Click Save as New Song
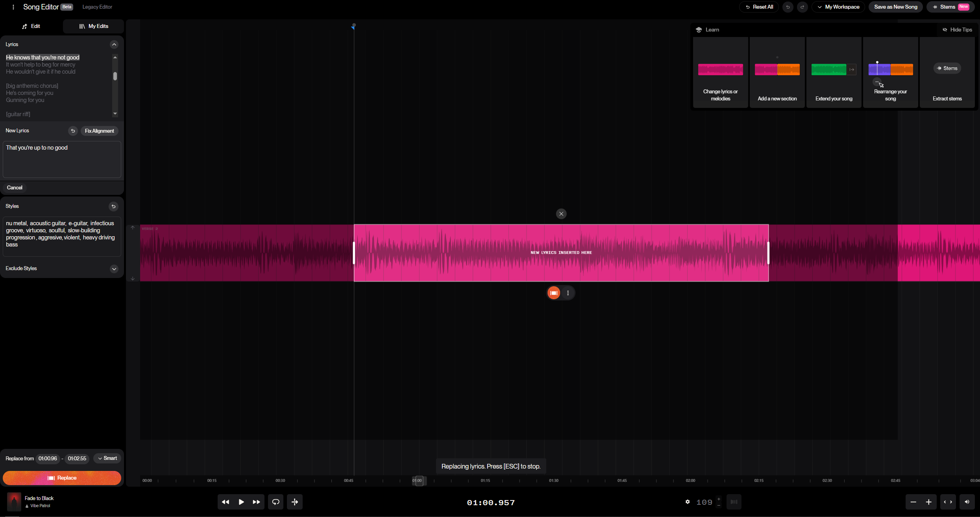 click(x=895, y=7)
